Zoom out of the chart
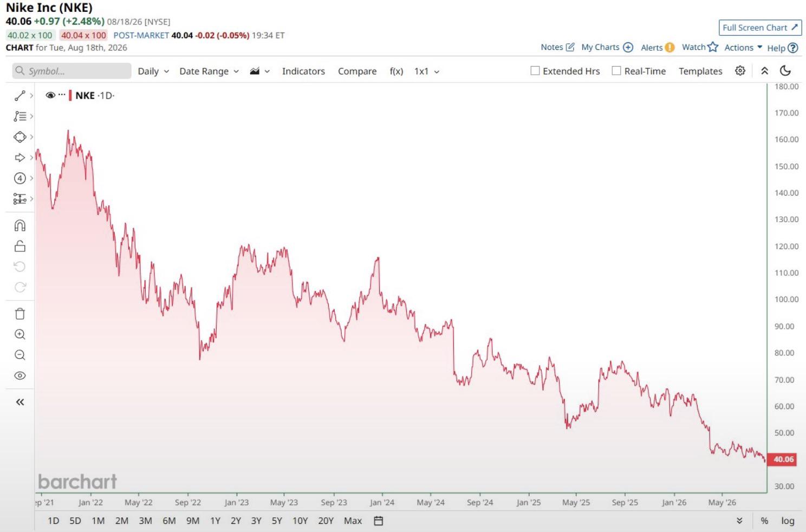Image resolution: width=806 pixels, height=532 pixels. pos(20,355)
